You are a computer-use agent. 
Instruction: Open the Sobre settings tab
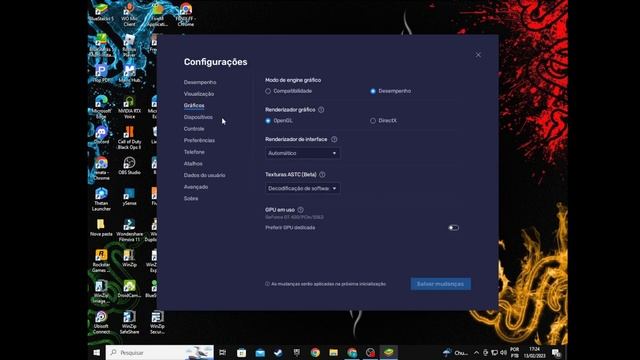click(191, 198)
